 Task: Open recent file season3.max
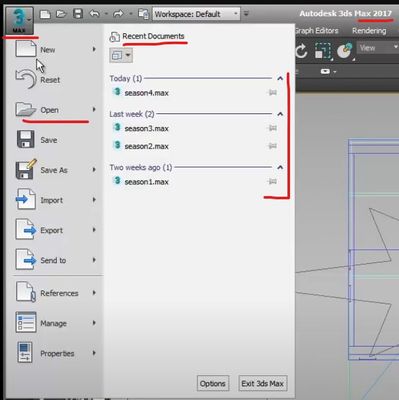(147, 128)
